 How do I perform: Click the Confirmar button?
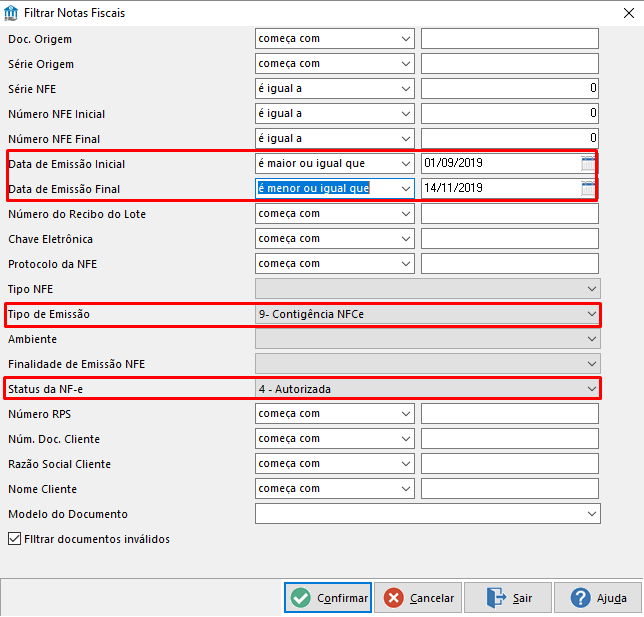coord(328,598)
